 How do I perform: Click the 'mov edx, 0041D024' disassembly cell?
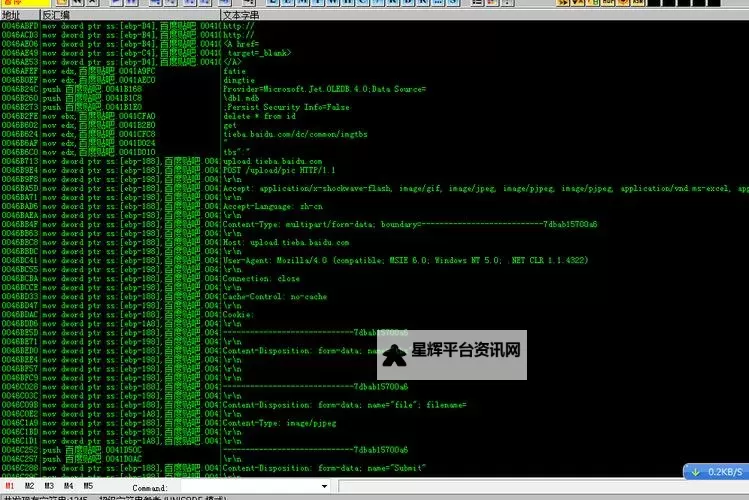[x=99, y=143]
